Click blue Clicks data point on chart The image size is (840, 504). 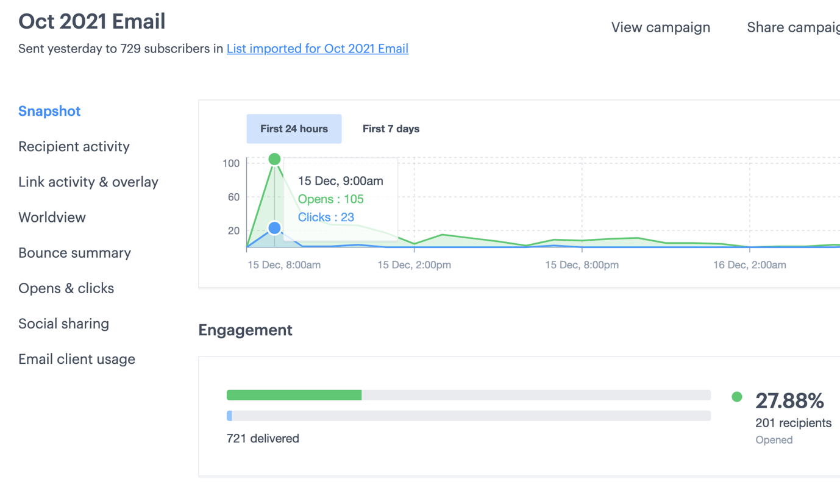(274, 228)
